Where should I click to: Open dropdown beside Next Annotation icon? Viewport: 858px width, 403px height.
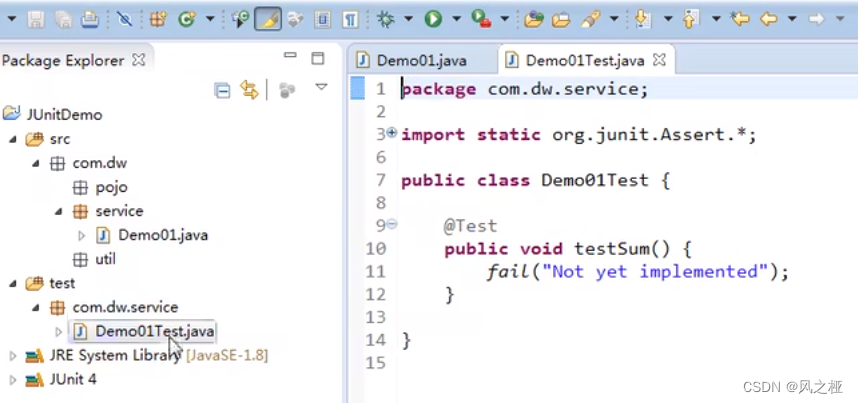click(668, 20)
